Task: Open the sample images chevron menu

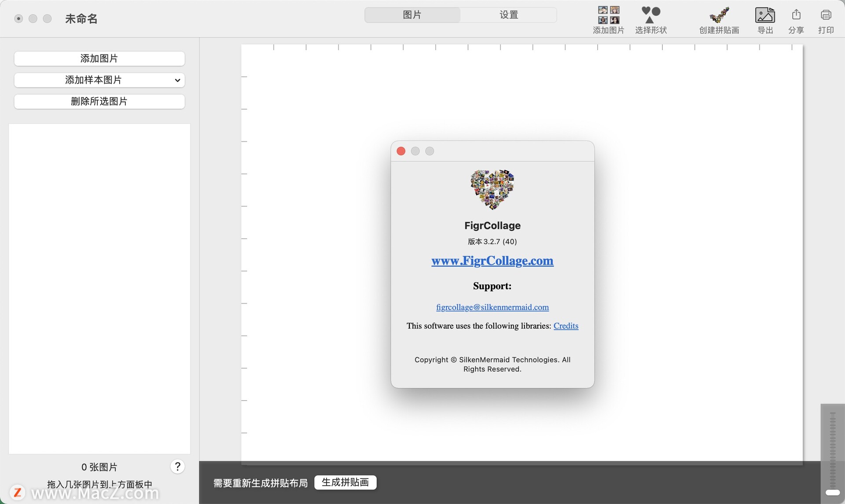Action: (x=177, y=80)
